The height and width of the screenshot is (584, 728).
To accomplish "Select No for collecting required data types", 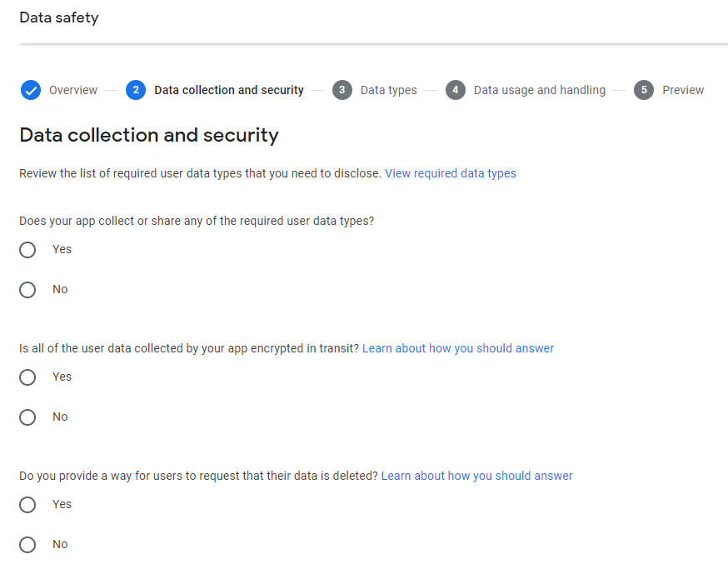I will click(x=27, y=290).
